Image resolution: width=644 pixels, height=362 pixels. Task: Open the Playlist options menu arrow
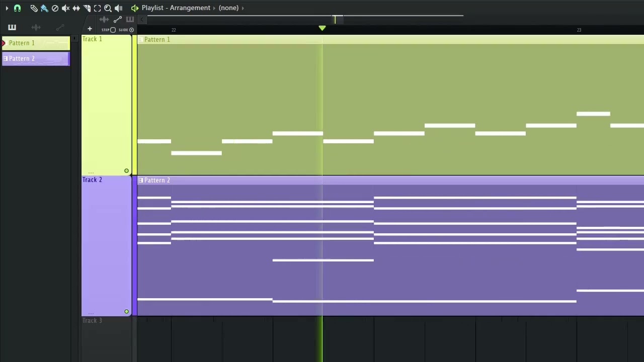coord(7,8)
